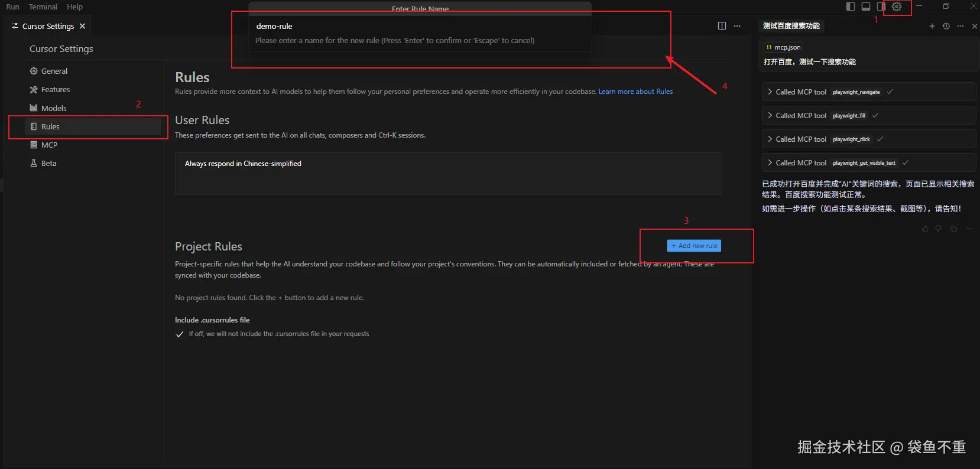Close the Cursor Settings tab

point(83,26)
